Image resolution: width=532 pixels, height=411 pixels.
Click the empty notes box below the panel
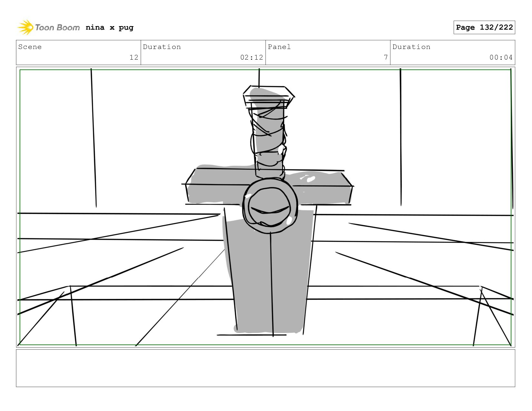click(x=266, y=368)
